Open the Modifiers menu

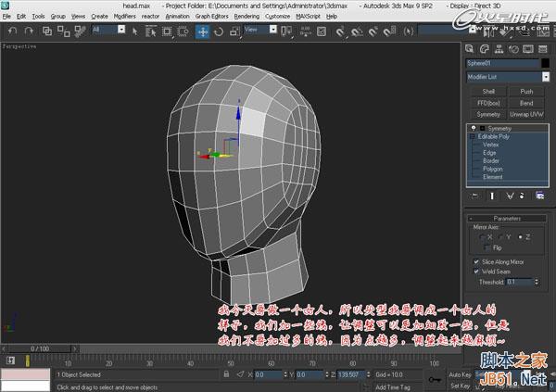pos(124,17)
